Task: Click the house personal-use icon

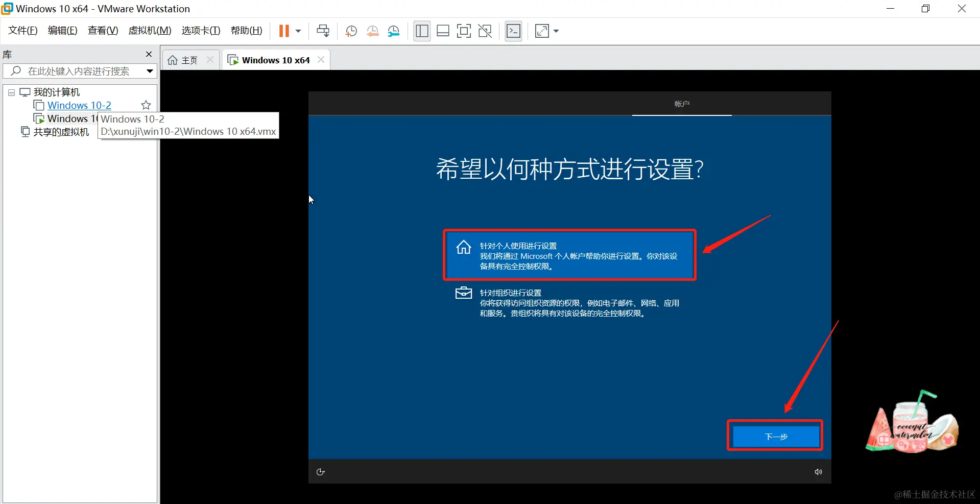Action: click(464, 247)
